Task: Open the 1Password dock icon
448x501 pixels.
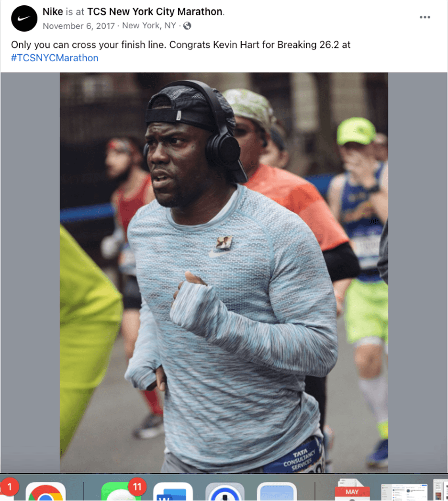Action: coord(225,491)
